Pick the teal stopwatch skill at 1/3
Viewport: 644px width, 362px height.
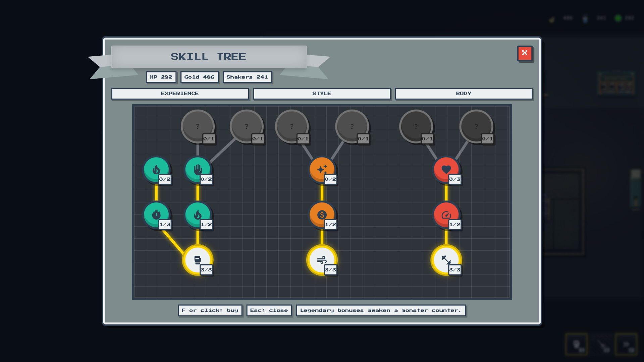156,215
